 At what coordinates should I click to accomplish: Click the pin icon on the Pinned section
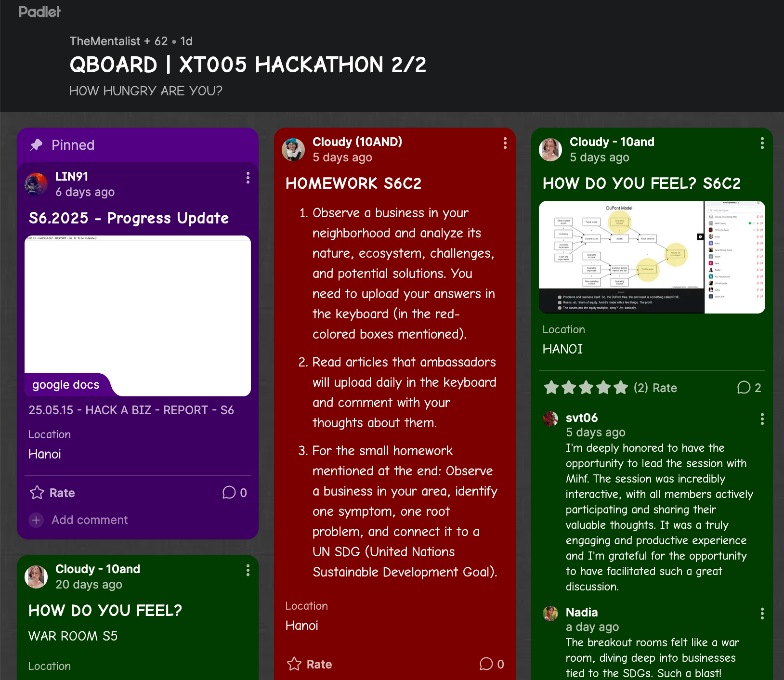point(37,144)
